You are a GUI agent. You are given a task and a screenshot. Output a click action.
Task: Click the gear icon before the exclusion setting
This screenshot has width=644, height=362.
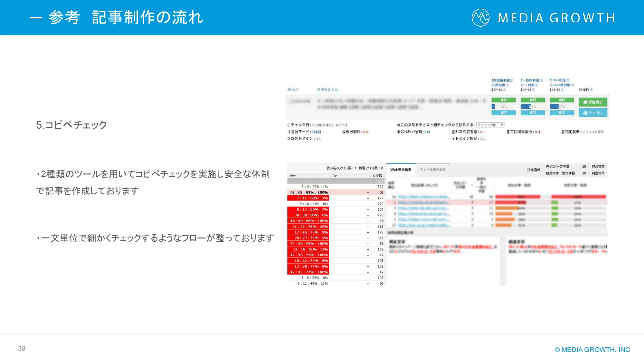coord(398,125)
